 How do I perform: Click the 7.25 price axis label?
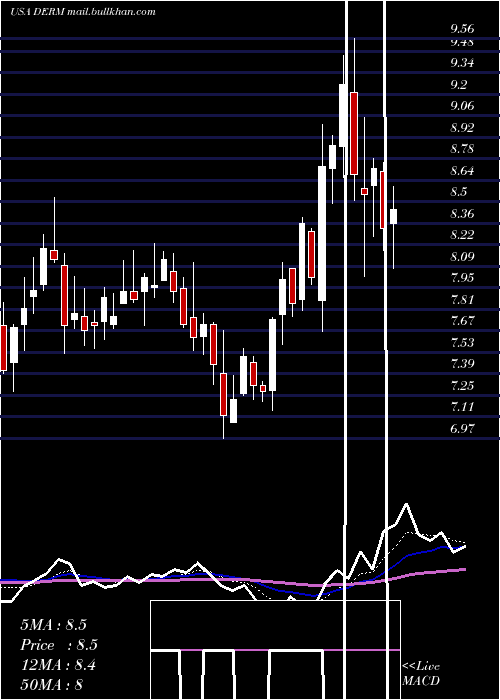pos(462,385)
